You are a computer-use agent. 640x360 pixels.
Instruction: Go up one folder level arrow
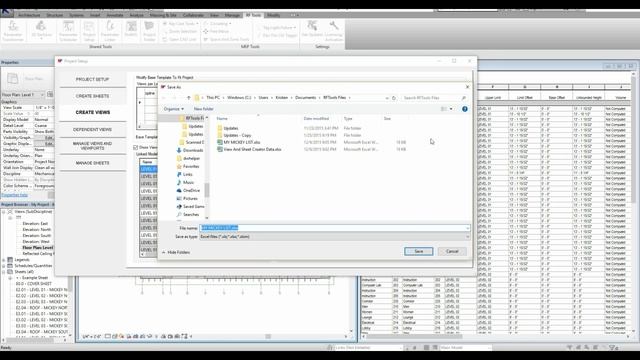pos(189,98)
